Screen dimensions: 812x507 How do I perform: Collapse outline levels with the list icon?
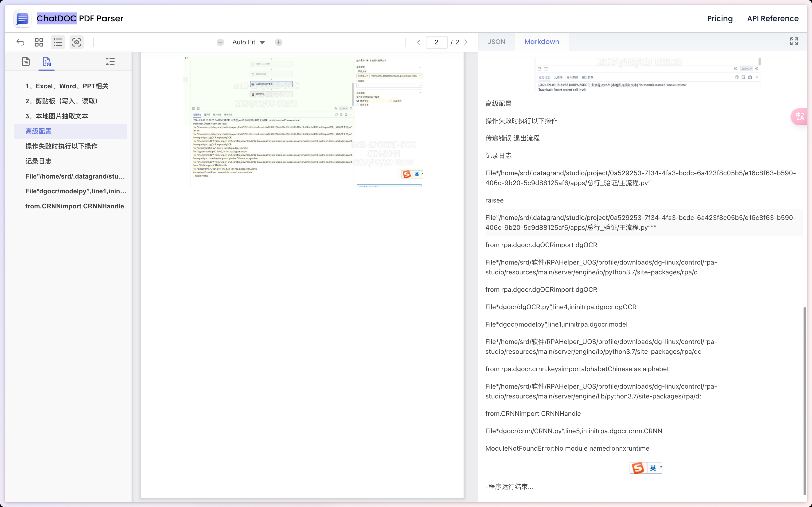(110, 61)
